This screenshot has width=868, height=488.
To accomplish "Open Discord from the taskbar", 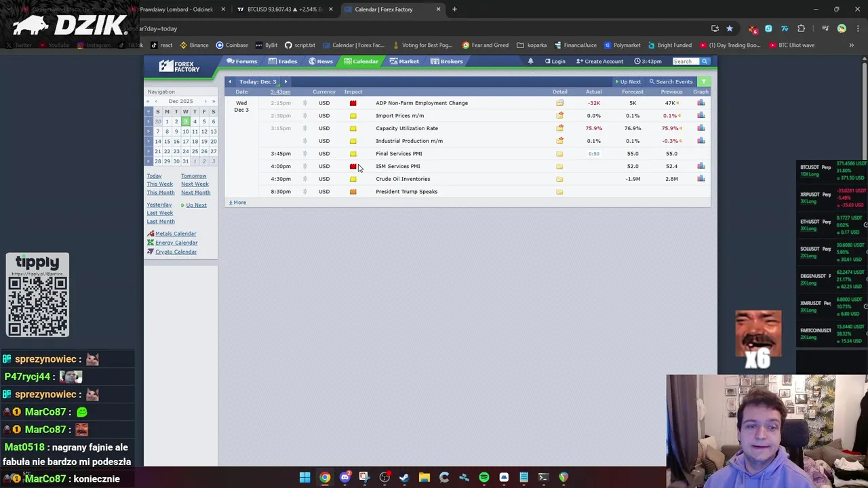I will coord(344,477).
